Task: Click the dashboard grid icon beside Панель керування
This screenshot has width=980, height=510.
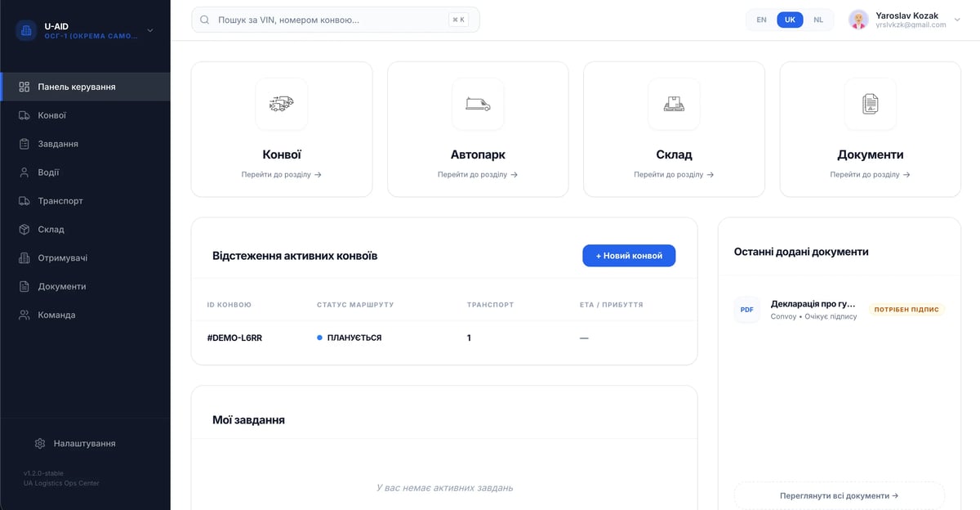Action: [24, 87]
